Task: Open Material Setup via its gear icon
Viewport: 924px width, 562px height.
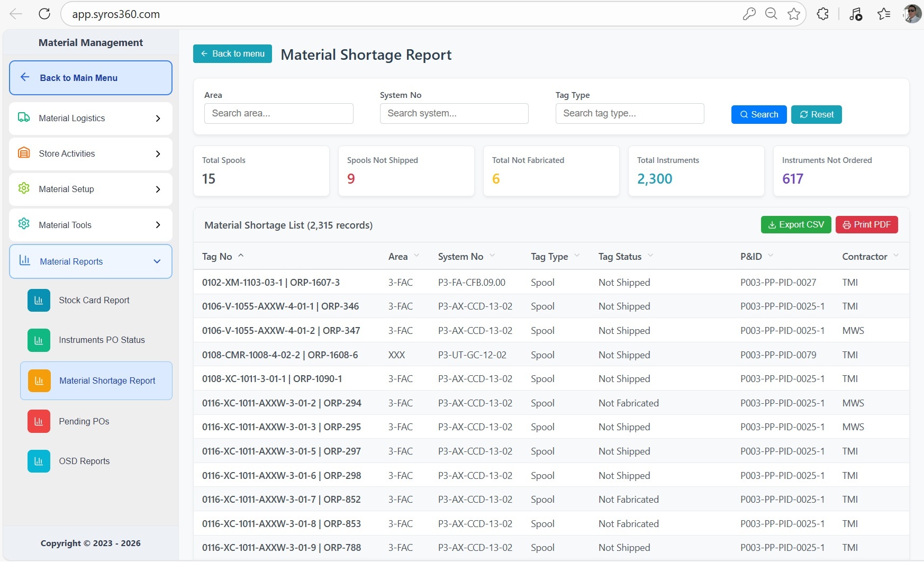Action: [24, 189]
